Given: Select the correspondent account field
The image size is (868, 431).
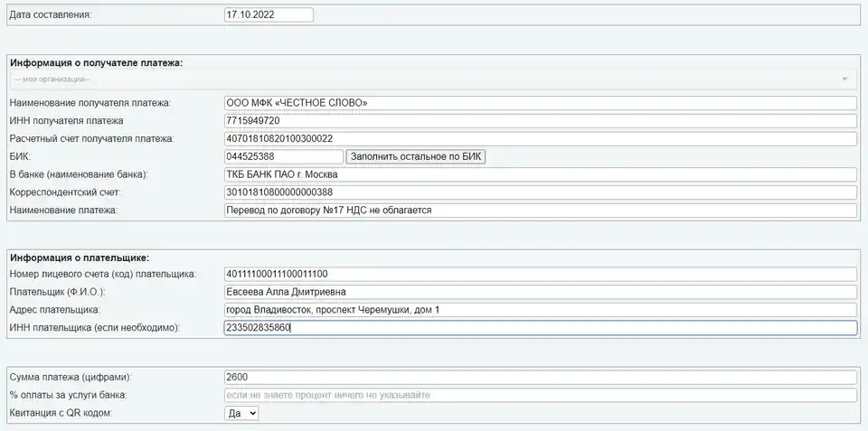Looking at the screenshot, I should coord(540,192).
